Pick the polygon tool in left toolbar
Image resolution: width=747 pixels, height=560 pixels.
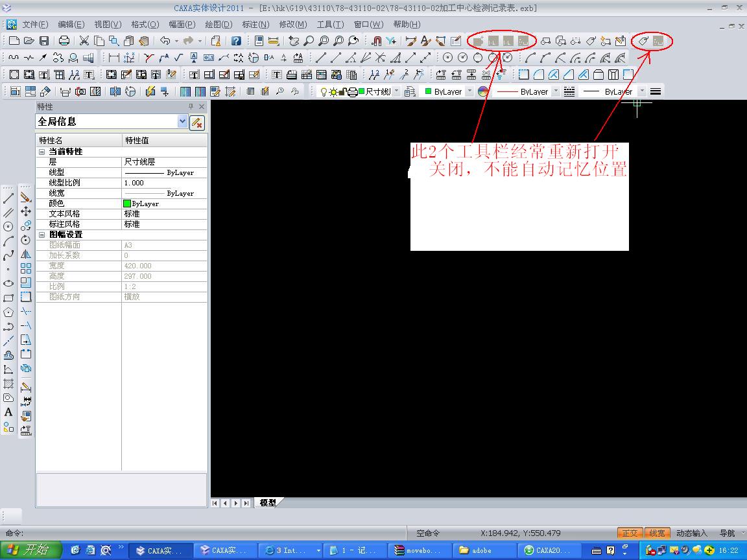[8, 312]
